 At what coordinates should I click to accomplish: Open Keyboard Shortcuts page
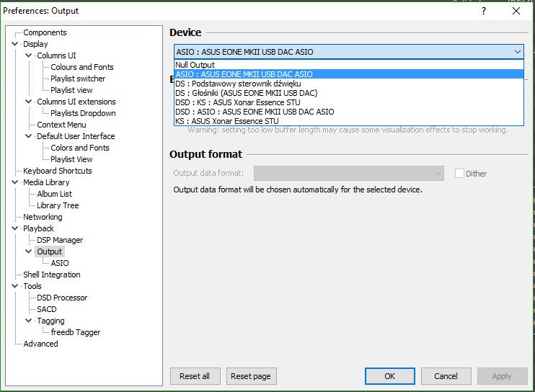click(x=58, y=171)
